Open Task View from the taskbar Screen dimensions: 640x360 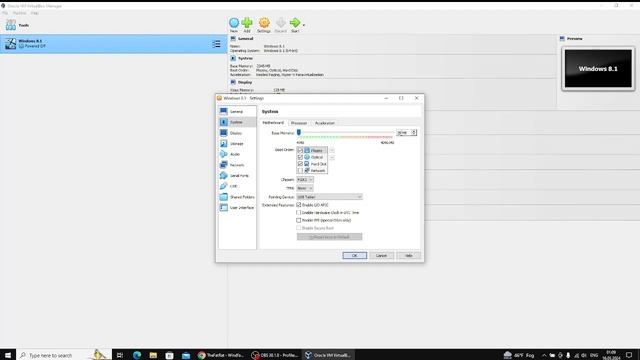[120, 355]
